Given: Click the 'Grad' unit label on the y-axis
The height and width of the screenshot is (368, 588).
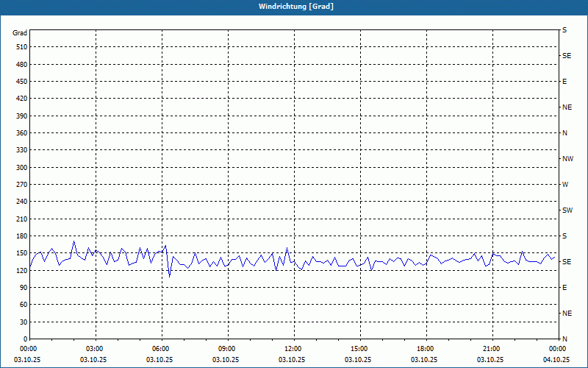Looking at the screenshot, I should (x=20, y=33).
